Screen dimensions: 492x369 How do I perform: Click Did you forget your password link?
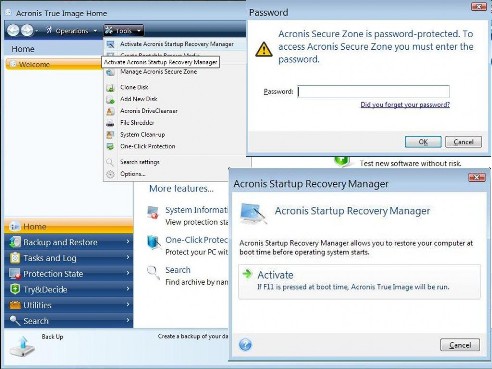[x=405, y=105]
